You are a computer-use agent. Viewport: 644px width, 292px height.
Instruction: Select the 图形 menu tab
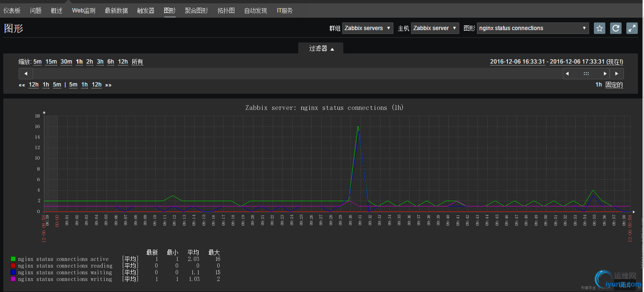tap(169, 11)
